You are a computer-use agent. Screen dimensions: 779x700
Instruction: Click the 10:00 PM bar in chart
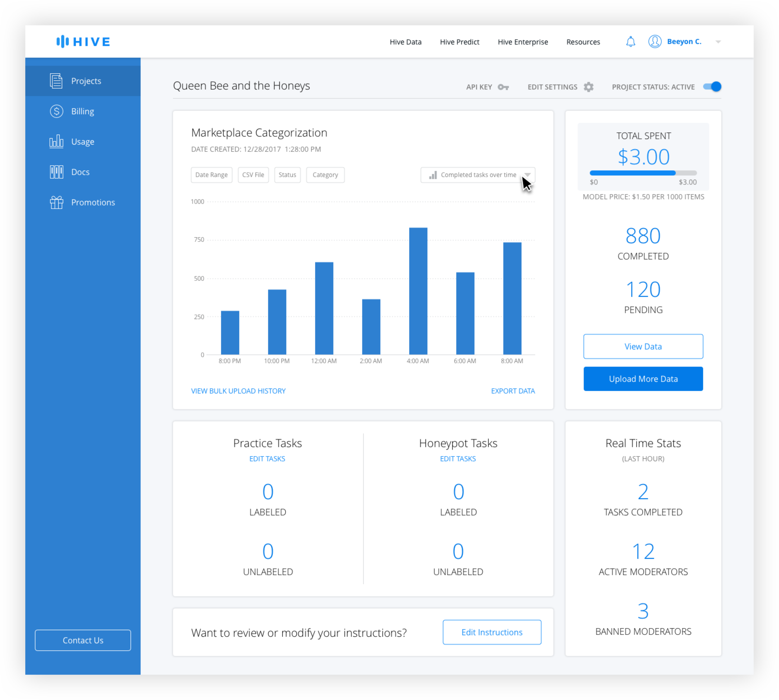(x=277, y=321)
